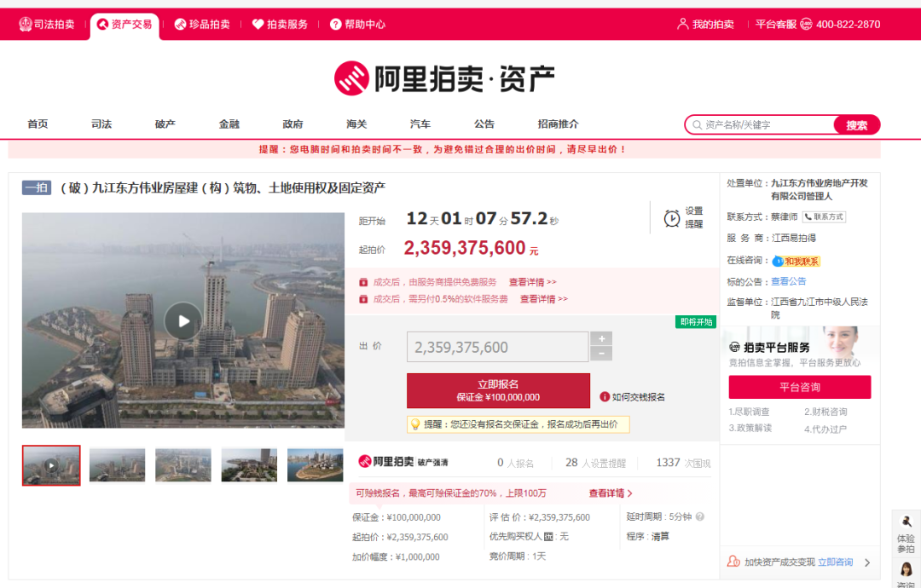Select the fourth property thumbnail
Viewport: 921px width, 588px height.
point(249,464)
